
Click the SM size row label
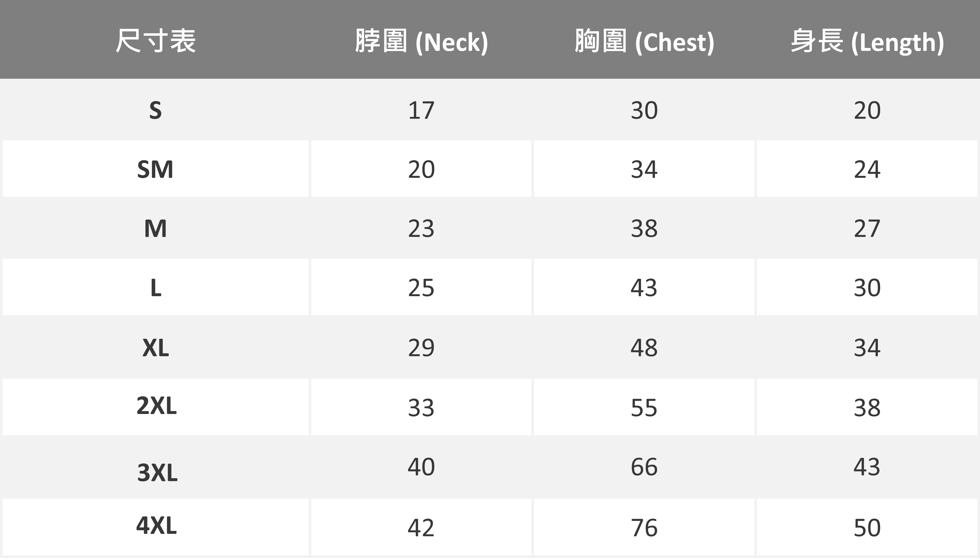155,169
